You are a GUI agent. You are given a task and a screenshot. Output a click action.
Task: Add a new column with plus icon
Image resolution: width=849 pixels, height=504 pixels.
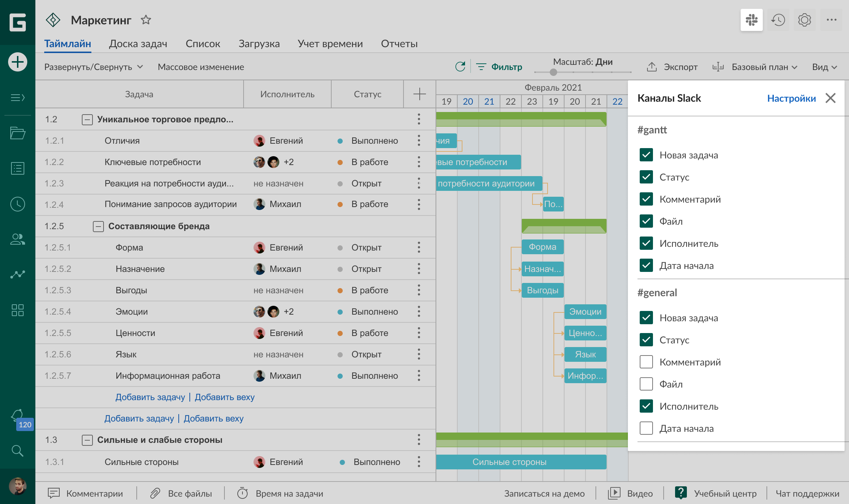[419, 94]
